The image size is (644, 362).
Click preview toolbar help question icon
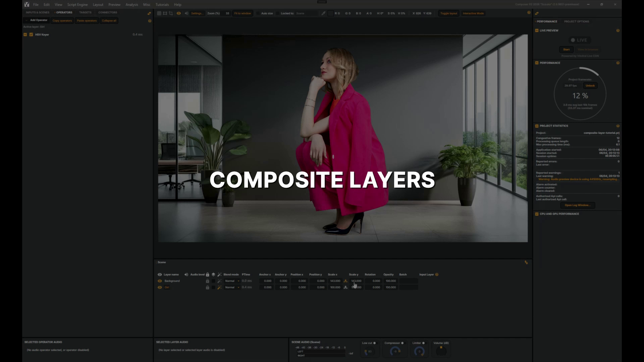pyautogui.click(x=529, y=13)
